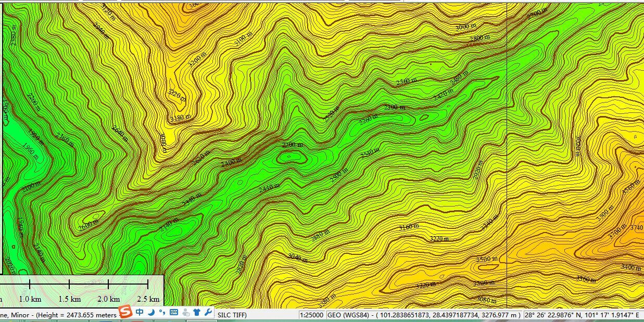Toggle the half-width moon icon in the IME bar

click(151, 312)
